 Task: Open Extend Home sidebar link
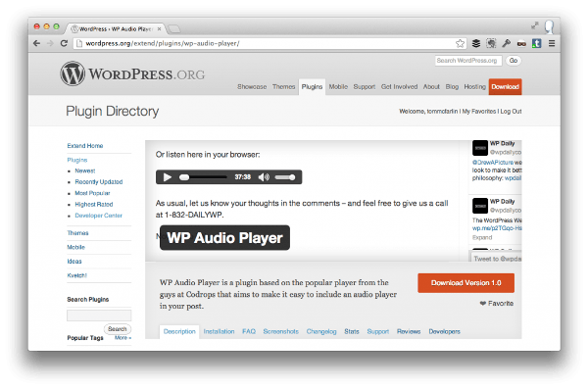point(85,146)
